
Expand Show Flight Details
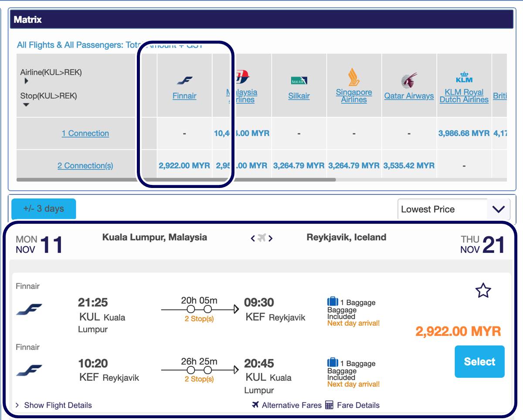click(x=54, y=405)
